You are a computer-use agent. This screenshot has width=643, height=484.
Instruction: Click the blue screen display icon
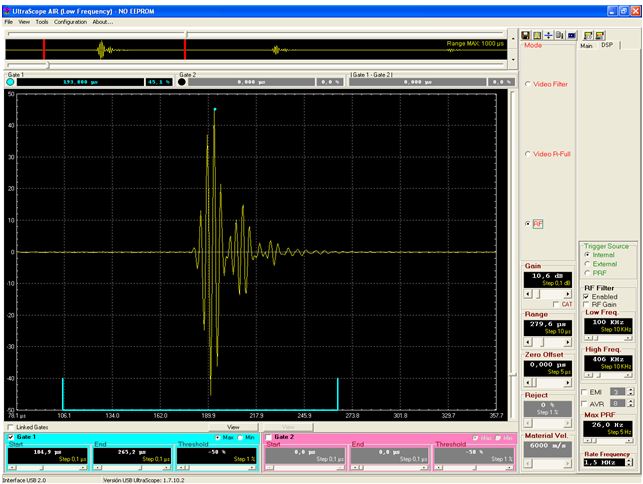[571, 35]
